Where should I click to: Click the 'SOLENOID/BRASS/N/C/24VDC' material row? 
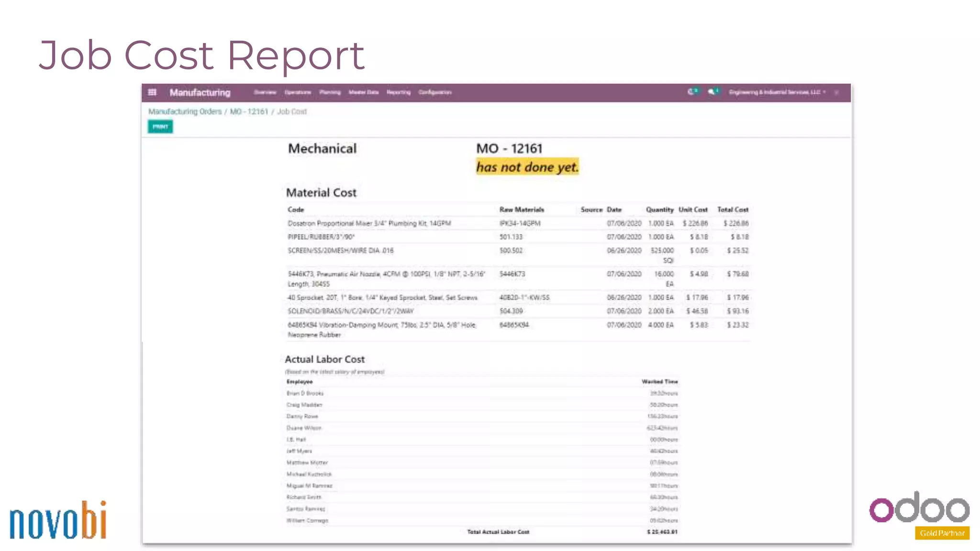(x=518, y=311)
